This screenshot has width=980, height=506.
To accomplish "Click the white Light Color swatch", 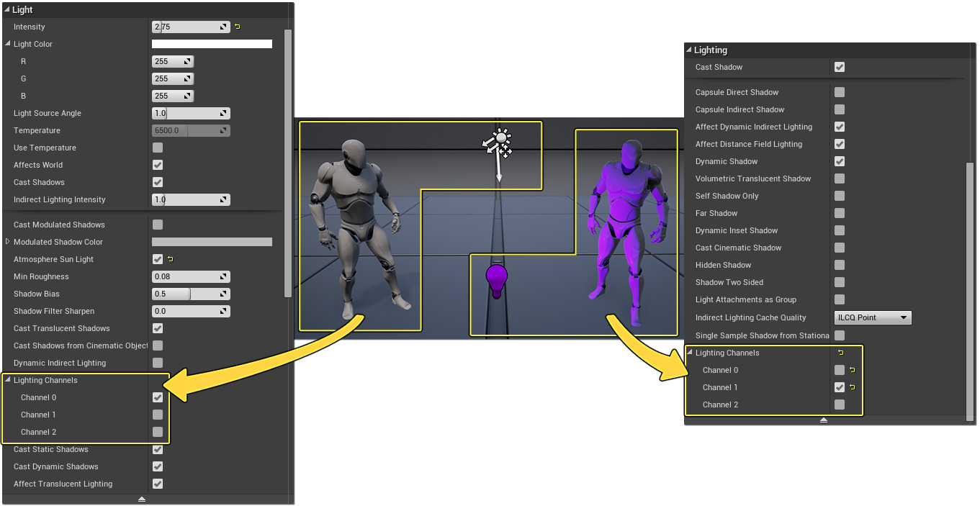I will [x=212, y=44].
